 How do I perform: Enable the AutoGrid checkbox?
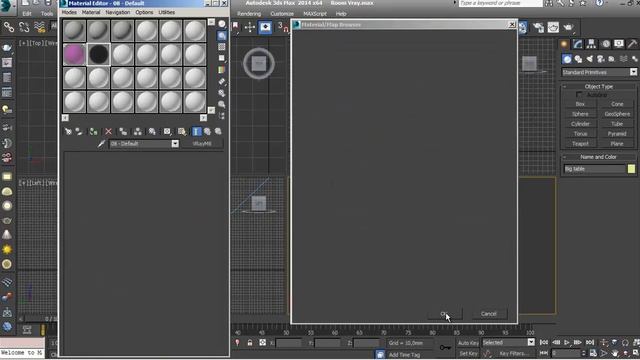(579, 95)
